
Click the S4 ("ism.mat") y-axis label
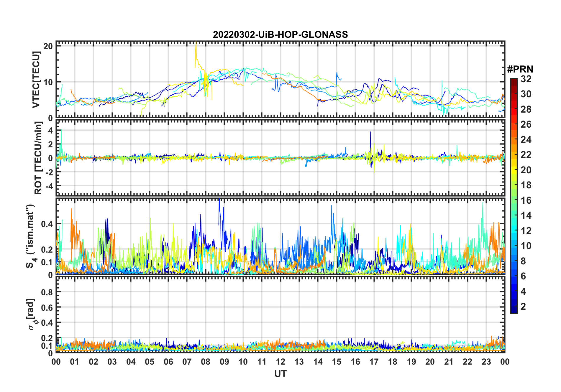(x=31, y=236)
